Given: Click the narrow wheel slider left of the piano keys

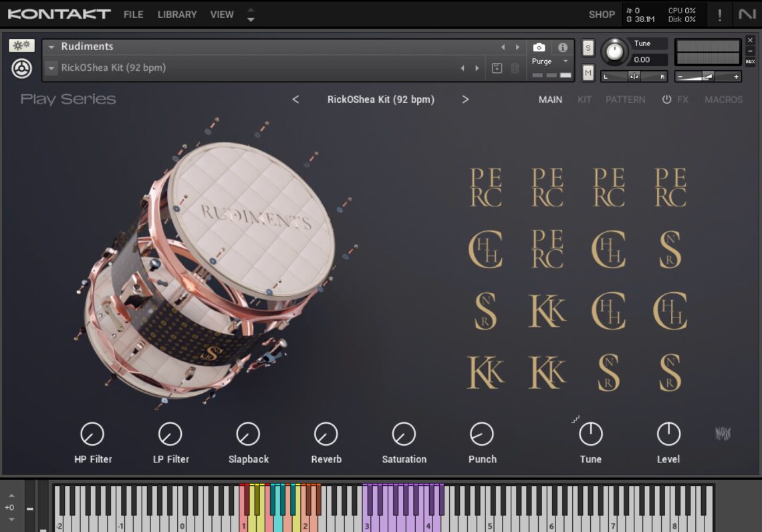Looking at the screenshot, I should pyautogui.click(x=30, y=505).
